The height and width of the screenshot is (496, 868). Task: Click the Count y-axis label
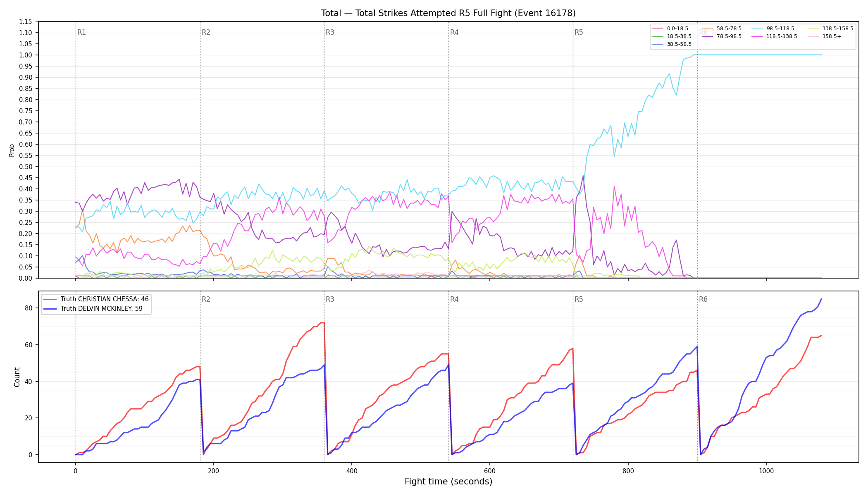17,377
